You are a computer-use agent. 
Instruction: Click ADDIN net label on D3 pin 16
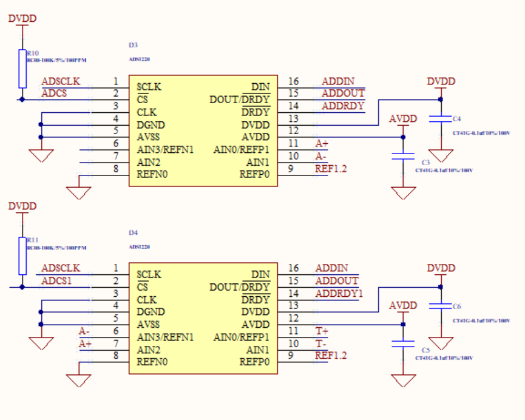click(x=338, y=81)
